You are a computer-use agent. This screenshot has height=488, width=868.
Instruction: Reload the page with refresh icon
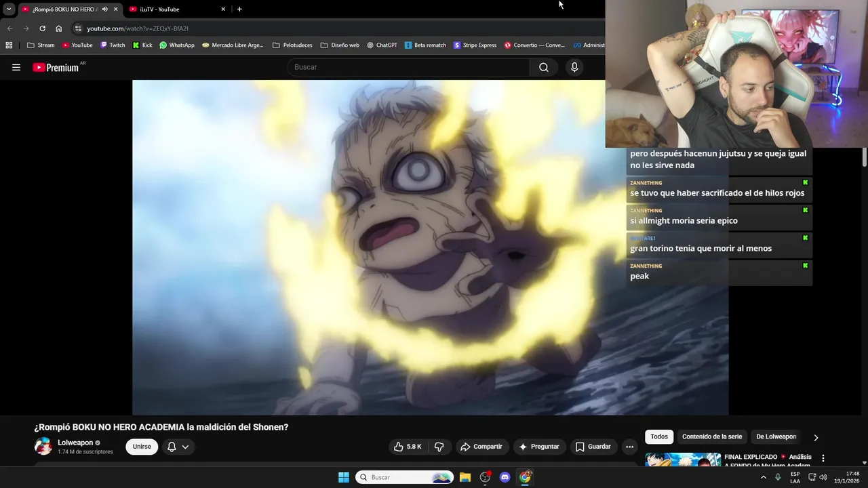pos(42,28)
